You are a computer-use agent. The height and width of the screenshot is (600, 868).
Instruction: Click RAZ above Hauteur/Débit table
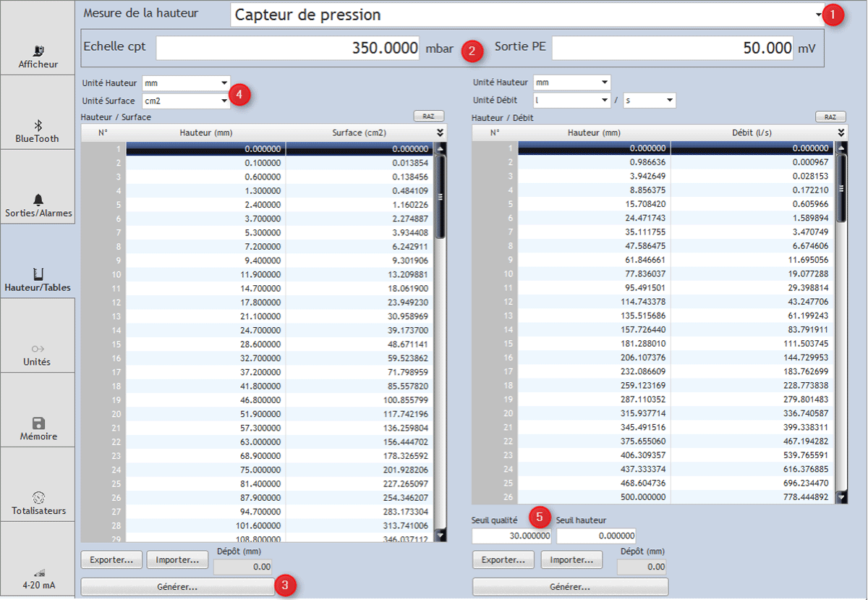[x=830, y=117]
